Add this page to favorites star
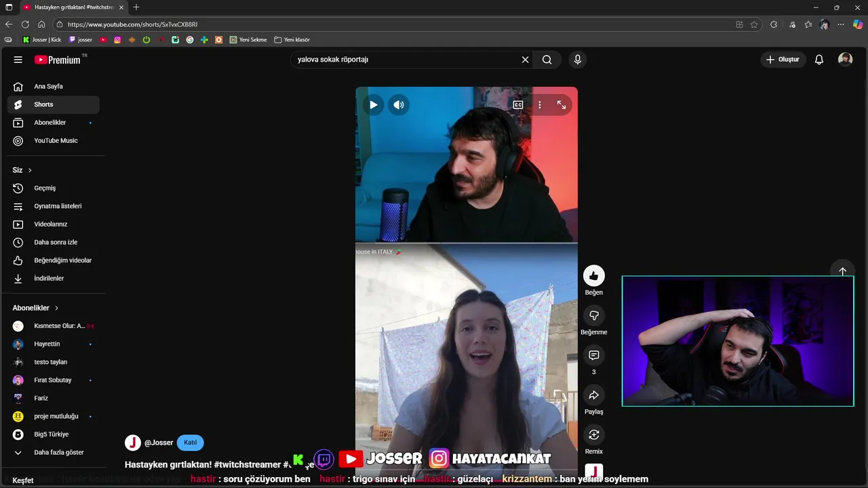Screen dimensions: 868x488 click(x=754, y=24)
